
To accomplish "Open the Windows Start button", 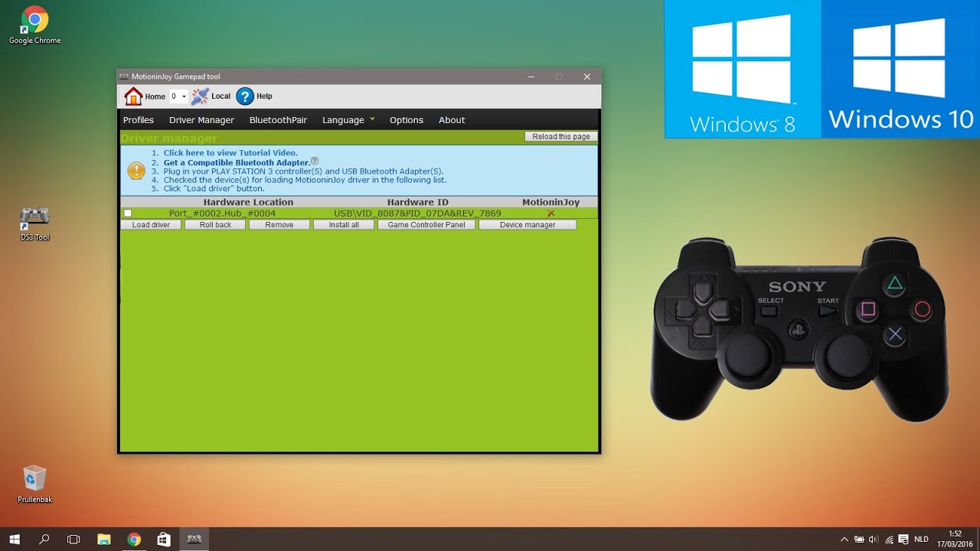I will (15, 539).
